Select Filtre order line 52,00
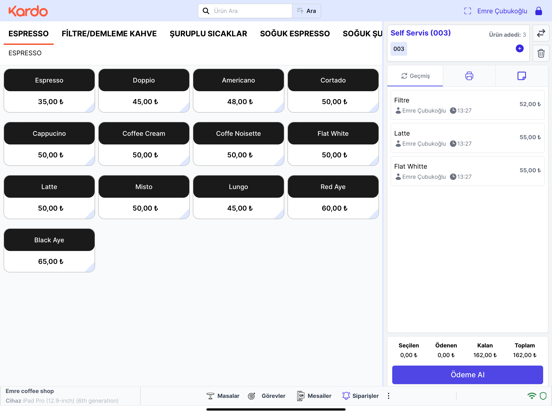The image size is (552, 414). 467,105
